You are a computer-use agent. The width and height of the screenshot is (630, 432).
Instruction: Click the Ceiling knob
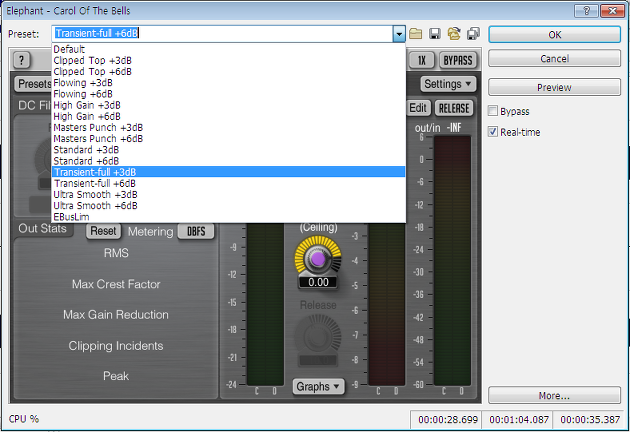[318, 258]
